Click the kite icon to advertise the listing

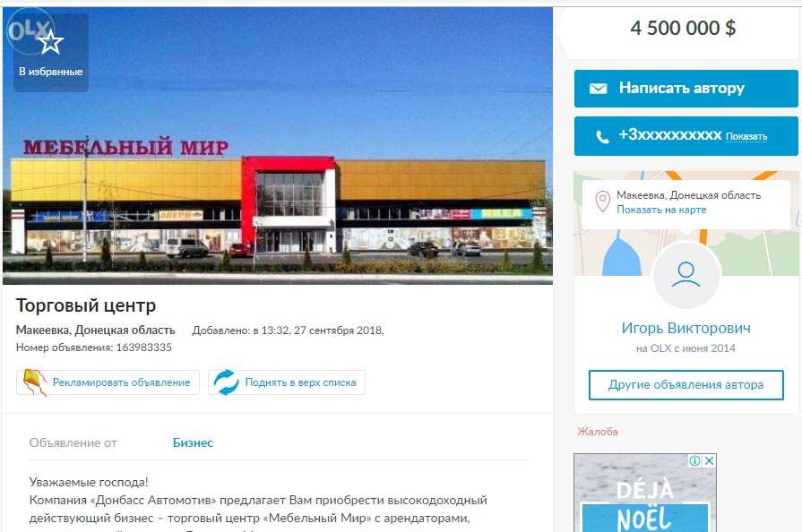(x=35, y=382)
